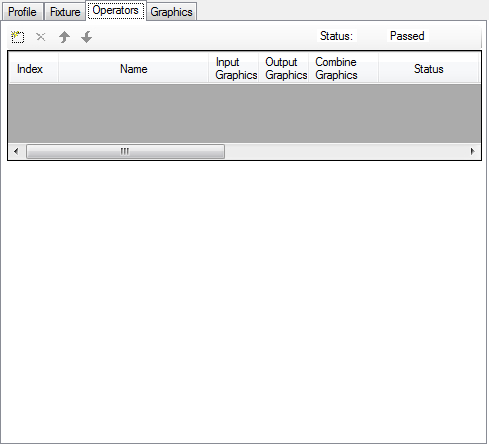This screenshot has height=445, width=489.
Task: Click the Output Graphics column header
Action: pos(284,69)
